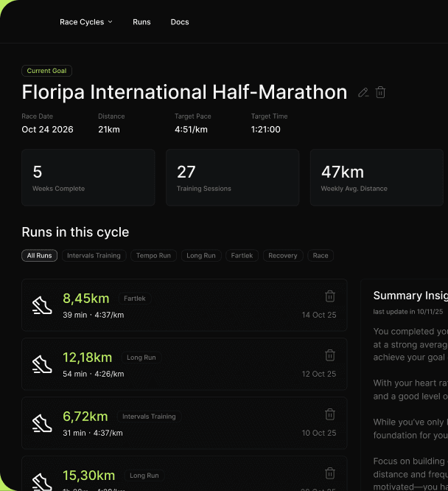Select the 5 Weeks Complete card
Viewport: 448px width, 491px height.
pos(88,178)
